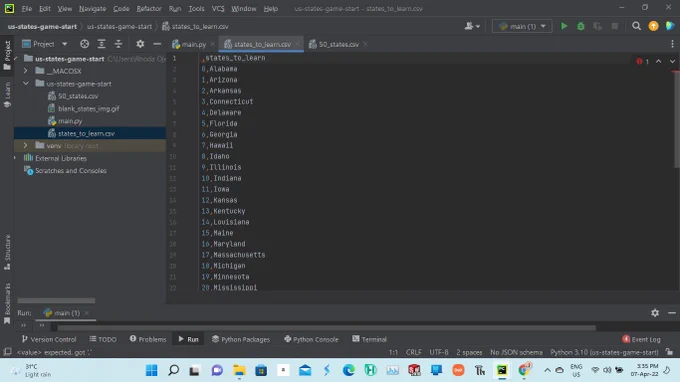Close states_to_learn.csv tab

298,44
